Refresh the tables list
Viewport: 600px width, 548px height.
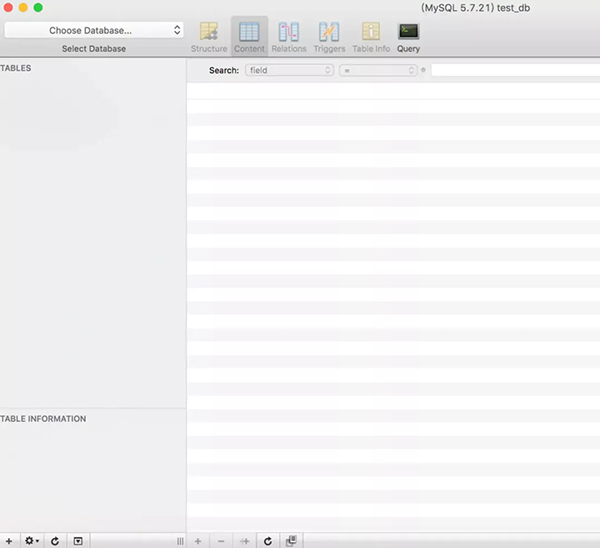pos(55,541)
